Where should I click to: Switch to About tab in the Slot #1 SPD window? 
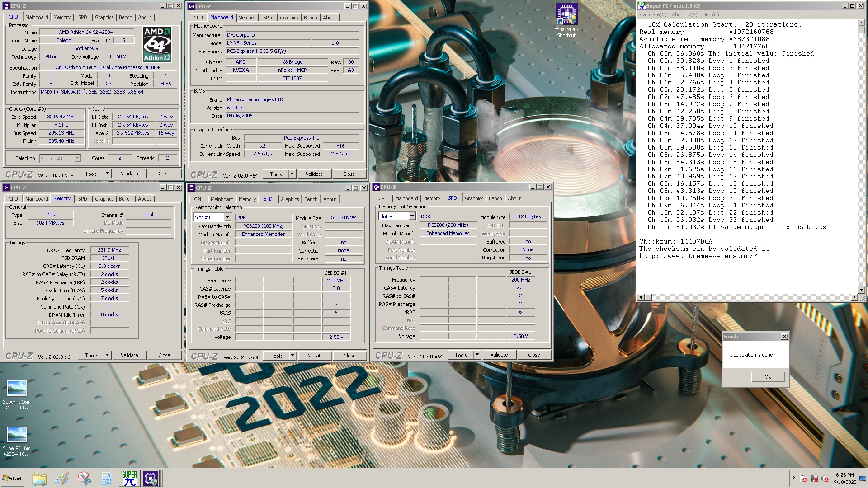(x=330, y=199)
